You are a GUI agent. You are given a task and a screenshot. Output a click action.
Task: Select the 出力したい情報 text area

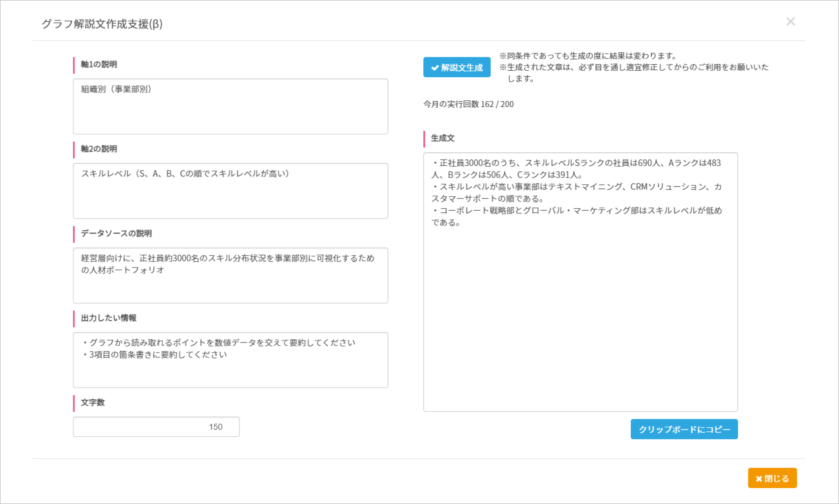click(x=230, y=360)
